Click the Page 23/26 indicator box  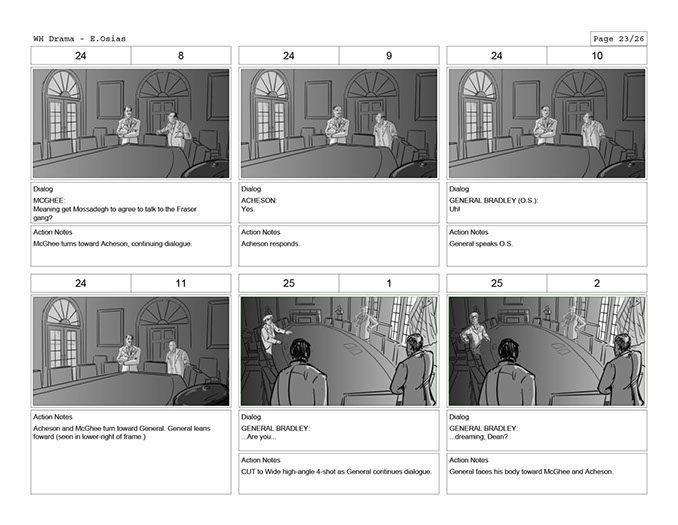tap(619, 38)
